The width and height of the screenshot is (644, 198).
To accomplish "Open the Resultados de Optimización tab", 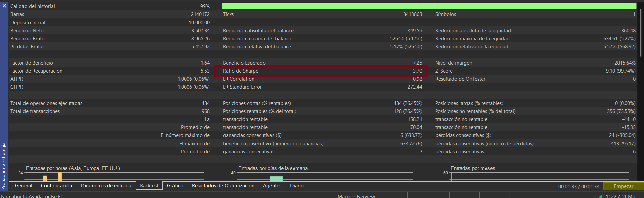I will coord(223,186).
